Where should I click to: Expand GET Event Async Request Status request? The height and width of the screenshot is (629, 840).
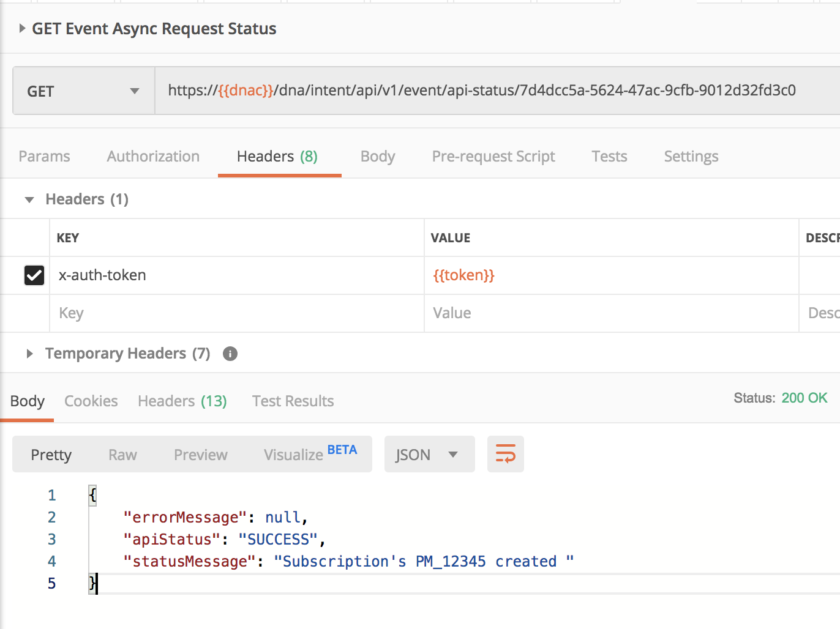(23, 28)
